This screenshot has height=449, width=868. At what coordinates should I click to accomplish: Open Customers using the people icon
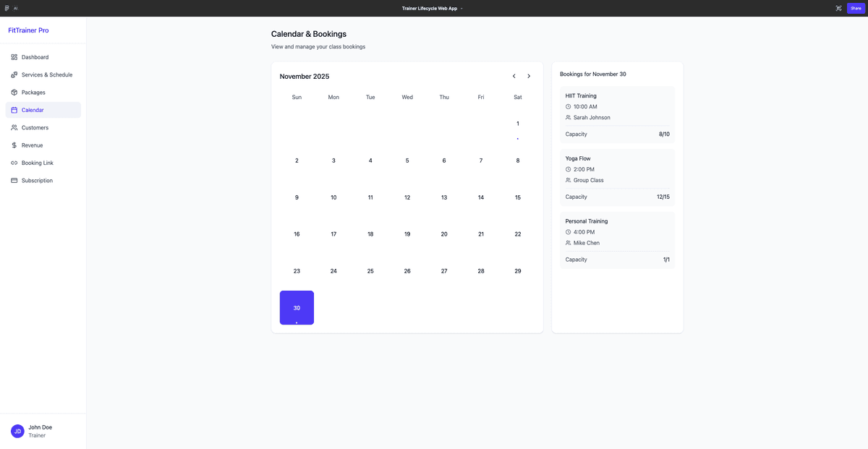(x=13, y=127)
